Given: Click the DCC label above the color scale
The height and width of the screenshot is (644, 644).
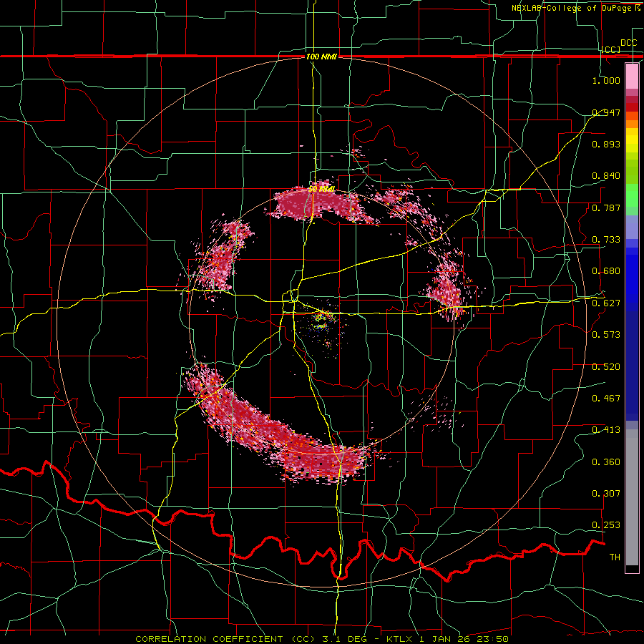Looking at the screenshot, I should pos(628,43).
